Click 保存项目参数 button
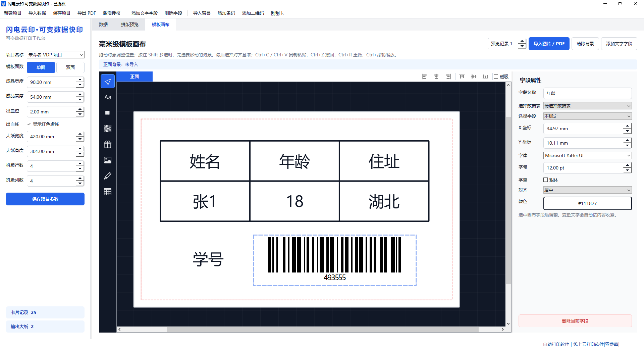Screen dimensions: 644x349 click(45, 199)
